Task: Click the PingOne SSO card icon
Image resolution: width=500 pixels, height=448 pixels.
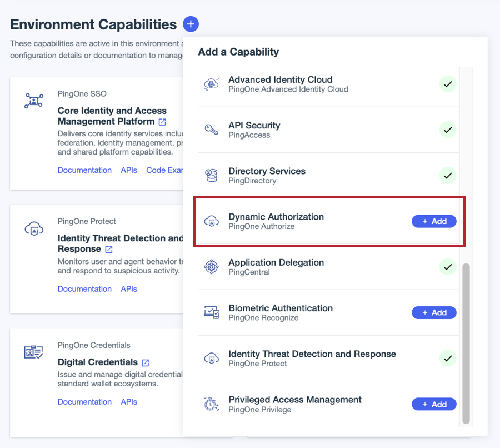Action: point(34,101)
